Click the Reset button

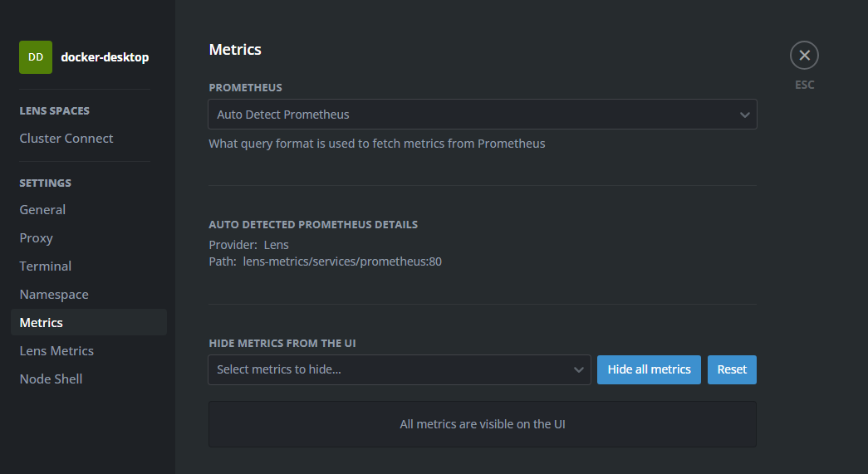(x=732, y=369)
